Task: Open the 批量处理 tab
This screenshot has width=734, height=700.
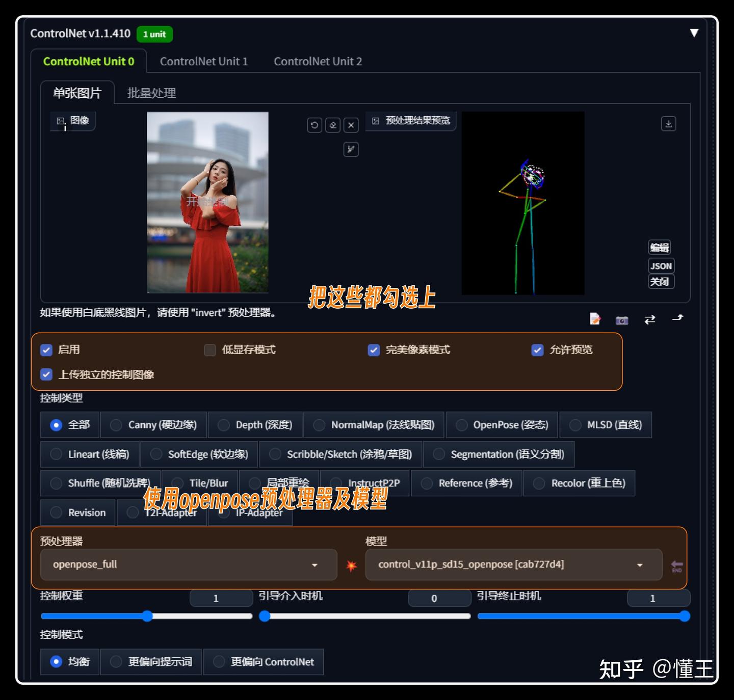Action: 150,93
